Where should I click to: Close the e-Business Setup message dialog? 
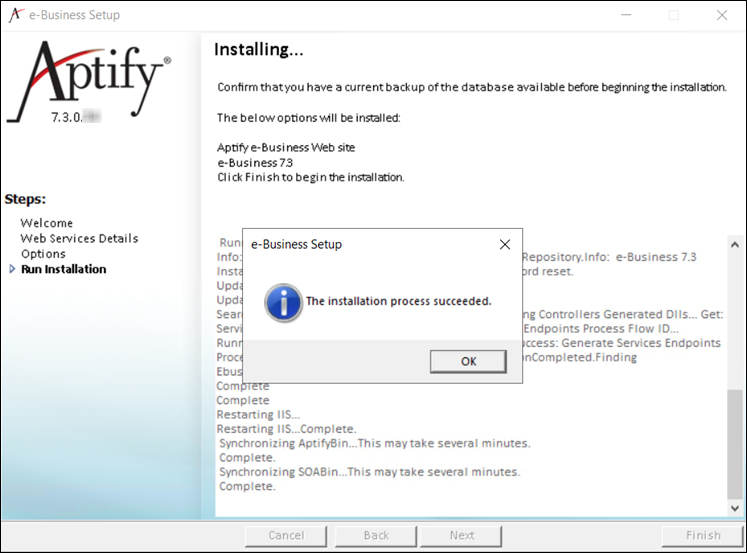click(505, 244)
